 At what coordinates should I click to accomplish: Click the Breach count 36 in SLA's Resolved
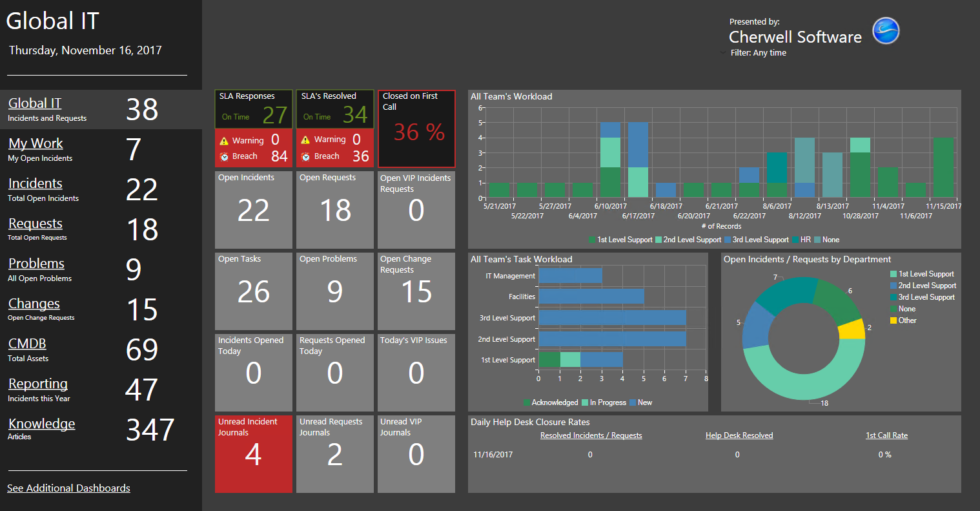(361, 156)
